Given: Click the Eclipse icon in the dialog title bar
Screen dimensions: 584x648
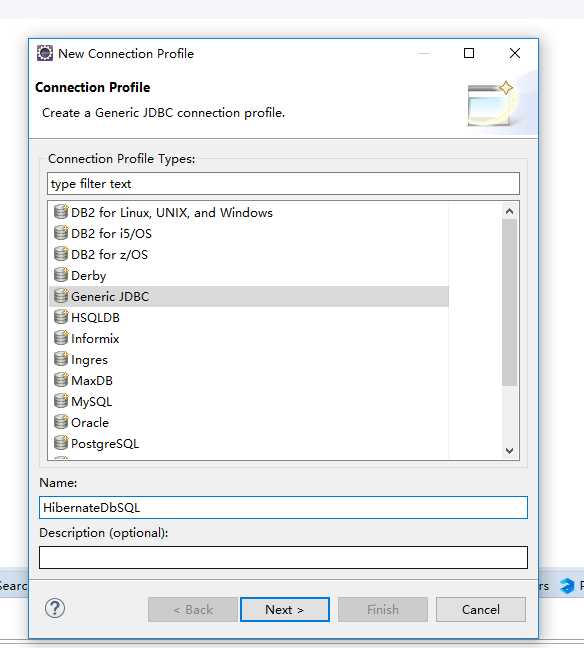Looking at the screenshot, I should [45, 53].
